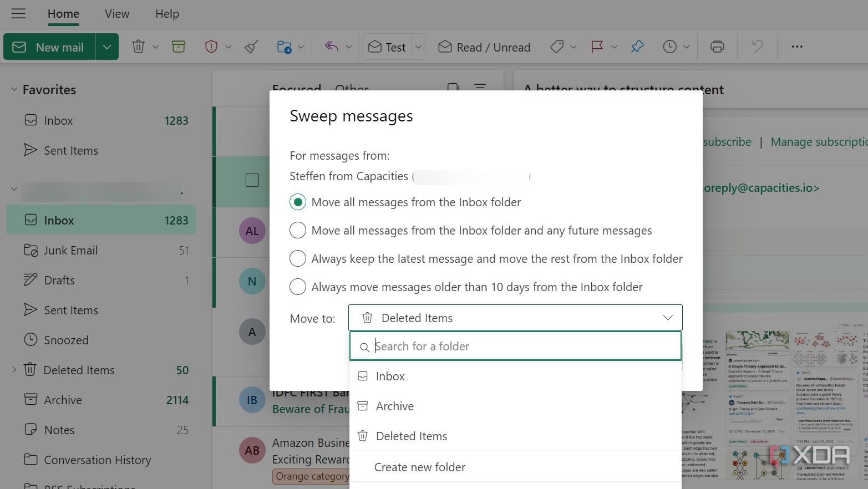The image size is (868, 489).
Task: Select the Sweep broom icon in the toolbar
Action: tap(251, 47)
